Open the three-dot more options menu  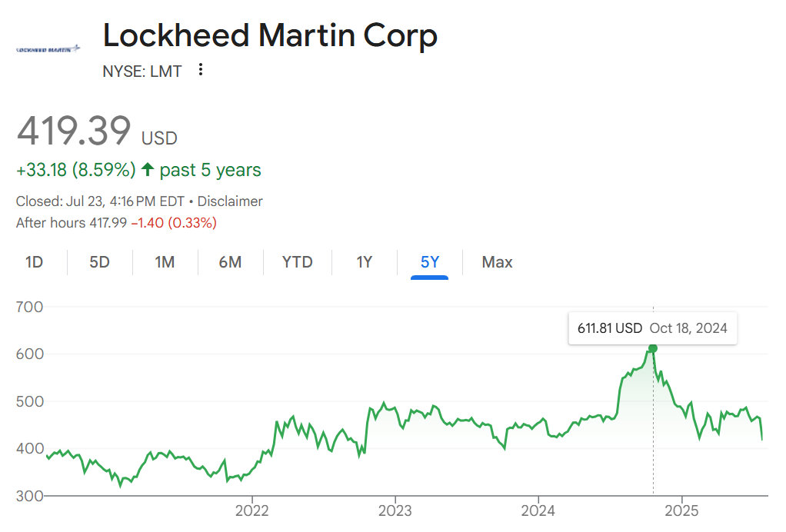[x=201, y=70]
